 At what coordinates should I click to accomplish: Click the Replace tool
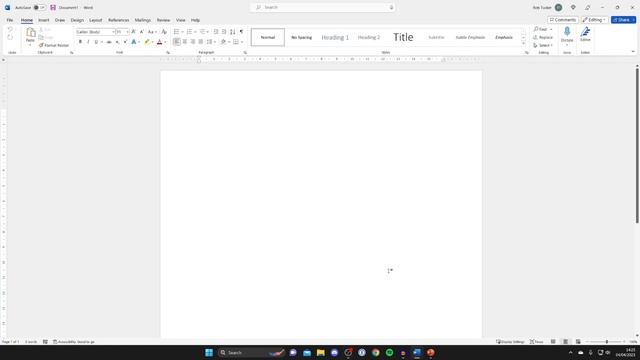click(543, 38)
